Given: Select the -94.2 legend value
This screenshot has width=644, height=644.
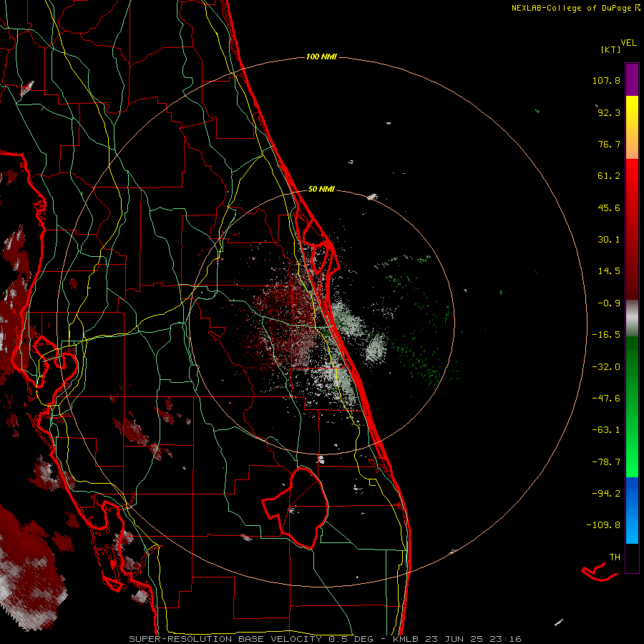Looking at the screenshot, I should [606, 493].
